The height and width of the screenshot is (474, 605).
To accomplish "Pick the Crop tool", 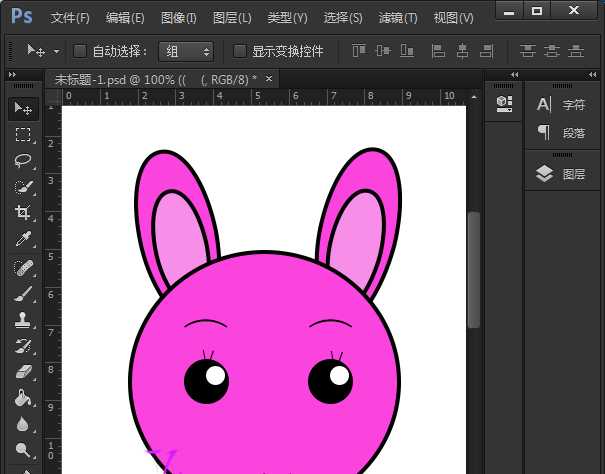I will [22, 213].
